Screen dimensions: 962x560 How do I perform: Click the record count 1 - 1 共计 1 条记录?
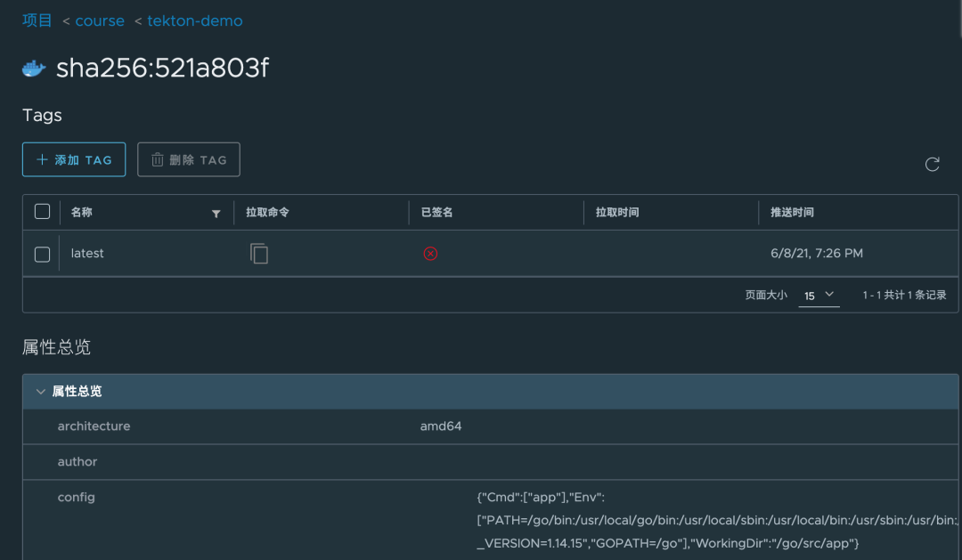point(904,295)
